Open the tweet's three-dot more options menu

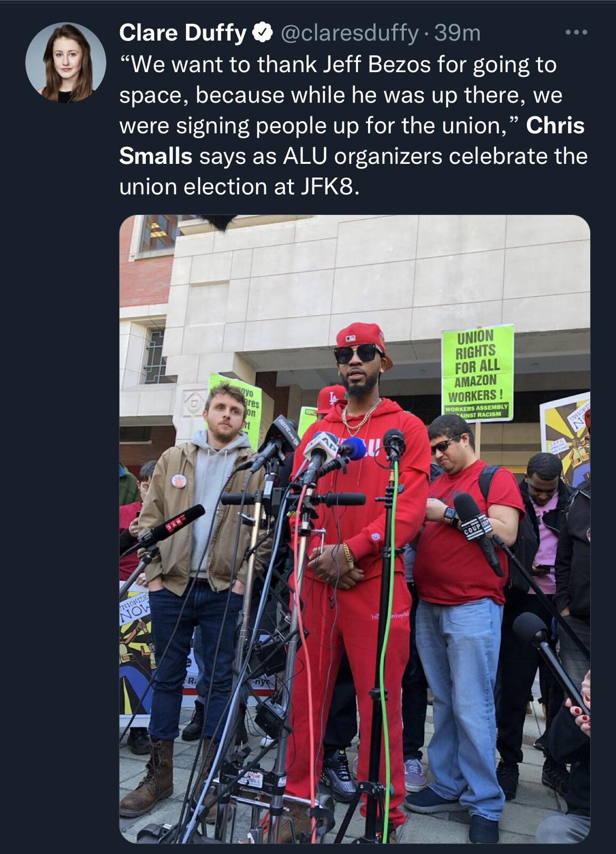pos(577,33)
